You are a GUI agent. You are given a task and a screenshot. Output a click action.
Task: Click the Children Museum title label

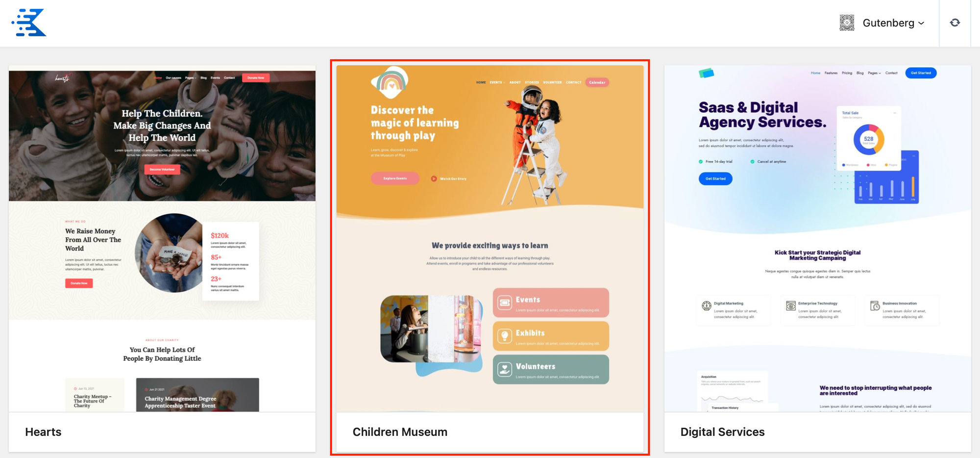[x=400, y=432]
